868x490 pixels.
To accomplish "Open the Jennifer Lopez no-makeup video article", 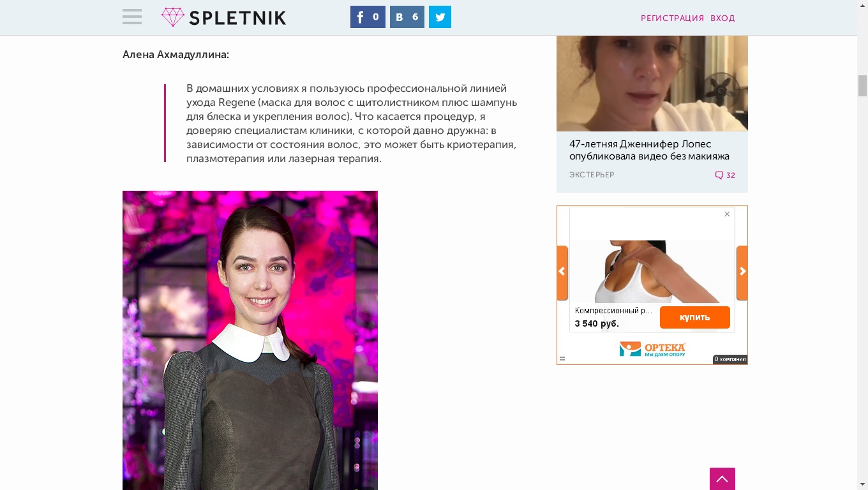I will pos(649,150).
